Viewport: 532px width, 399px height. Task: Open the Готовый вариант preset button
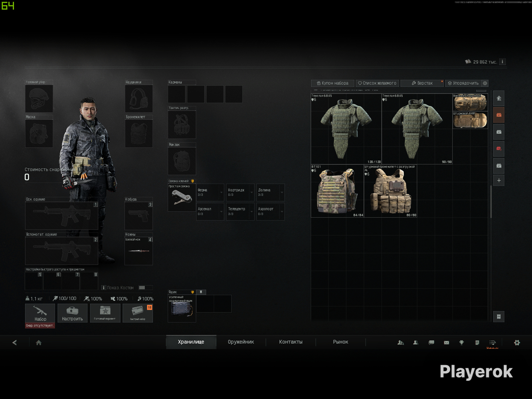[105, 313]
